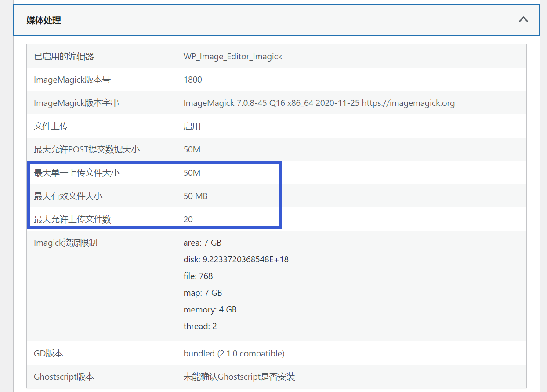Viewport: 547px width, 392px height.
Task: Select the 50 MB effective file size value
Action: [196, 196]
